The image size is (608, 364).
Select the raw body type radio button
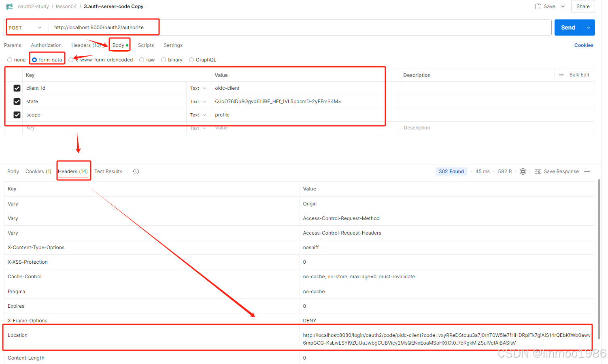coord(142,60)
